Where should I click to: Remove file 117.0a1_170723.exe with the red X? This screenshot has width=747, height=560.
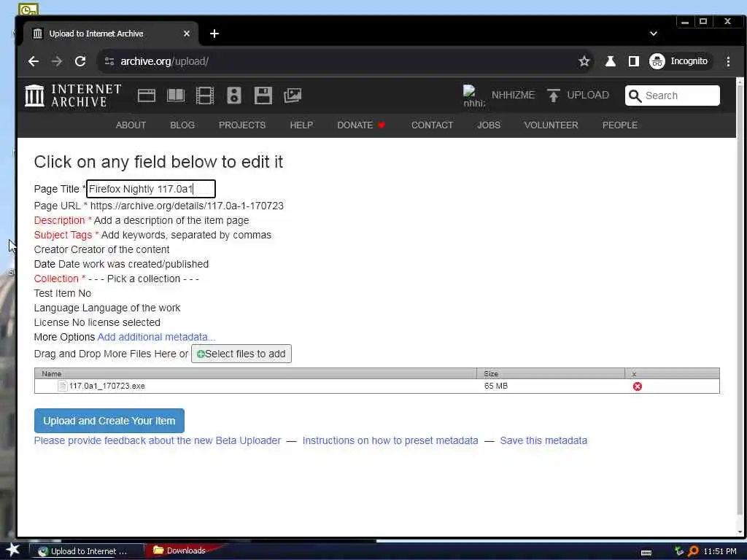pyautogui.click(x=638, y=386)
